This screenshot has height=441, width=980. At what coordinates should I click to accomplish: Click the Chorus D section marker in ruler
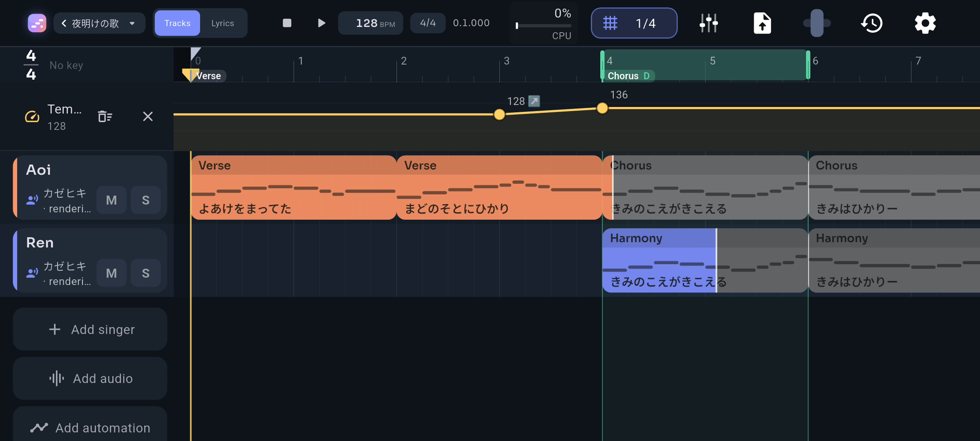628,76
